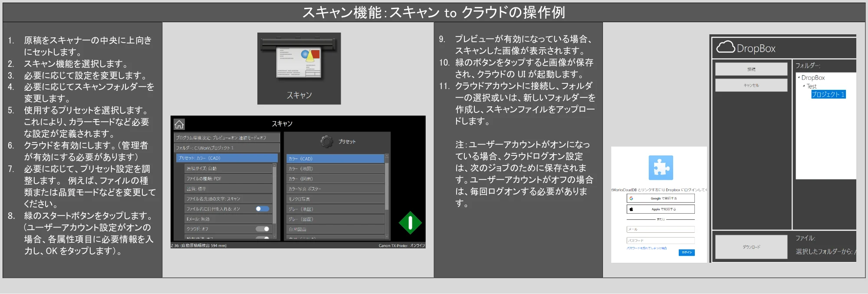Click the DropBox cloud logo icon
Image resolution: width=868 pixels, height=294 pixels.
pos(725,47)
